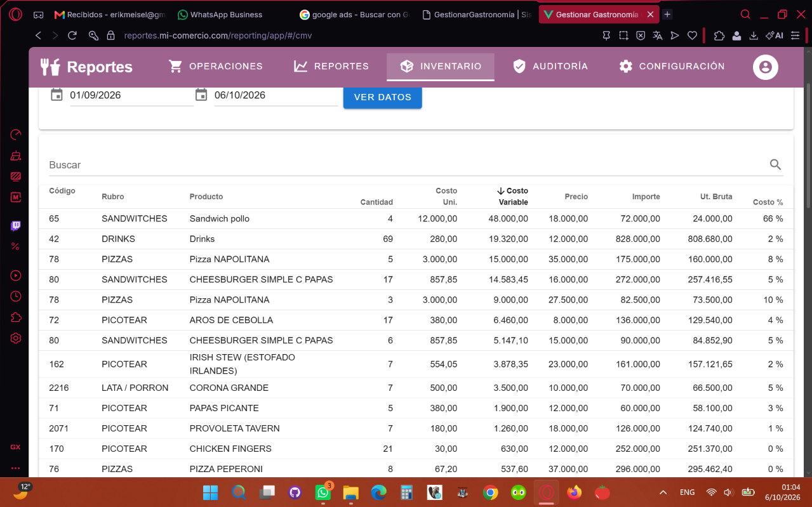
Task: Click the end date field 06/10/2026
Action: (x=276, y=95)
